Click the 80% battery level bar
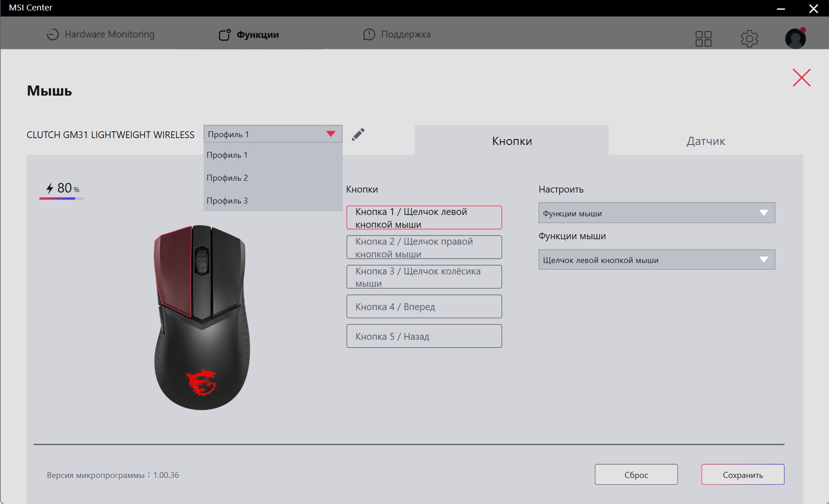 tap(61, 198)
